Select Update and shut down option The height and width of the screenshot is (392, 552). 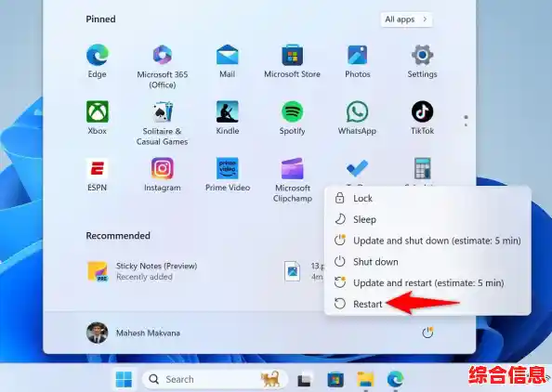[x=427, y=241]
